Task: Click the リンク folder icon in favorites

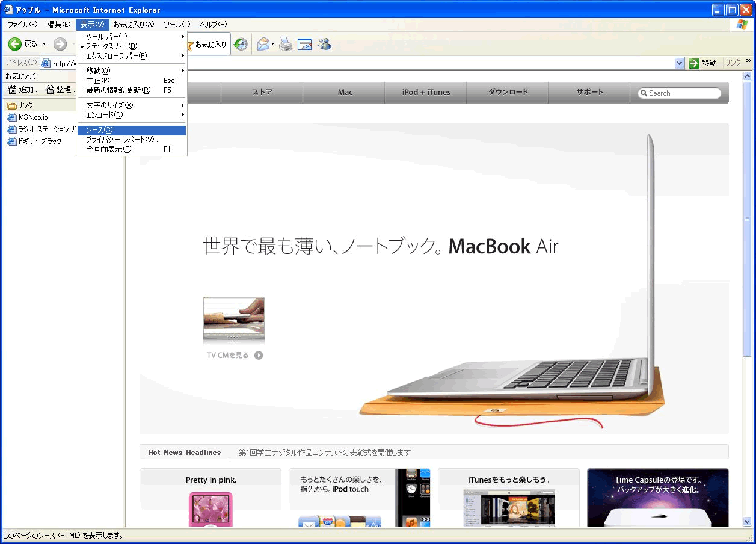Action: coord(11,105)
